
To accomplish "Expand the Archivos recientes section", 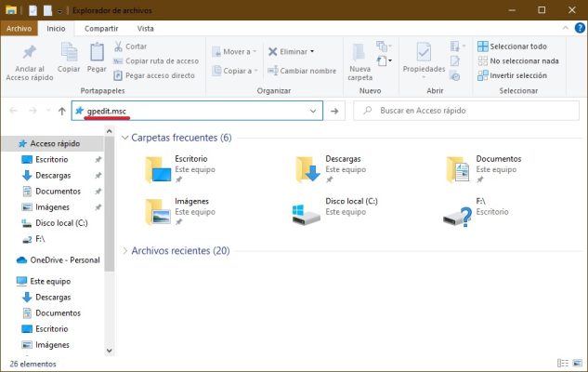I will [124, 251].
